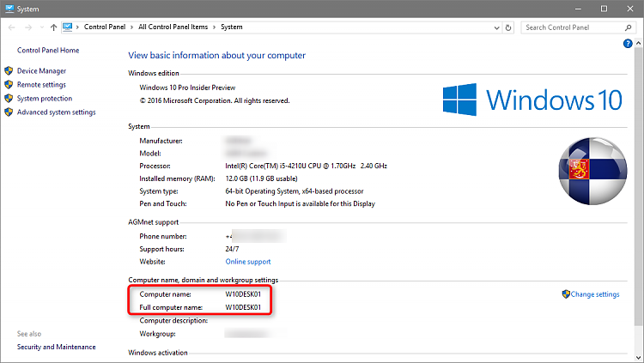Click the System window title icon
The width and height of the screenshot is (644, 363).
(x=9, y=9)
